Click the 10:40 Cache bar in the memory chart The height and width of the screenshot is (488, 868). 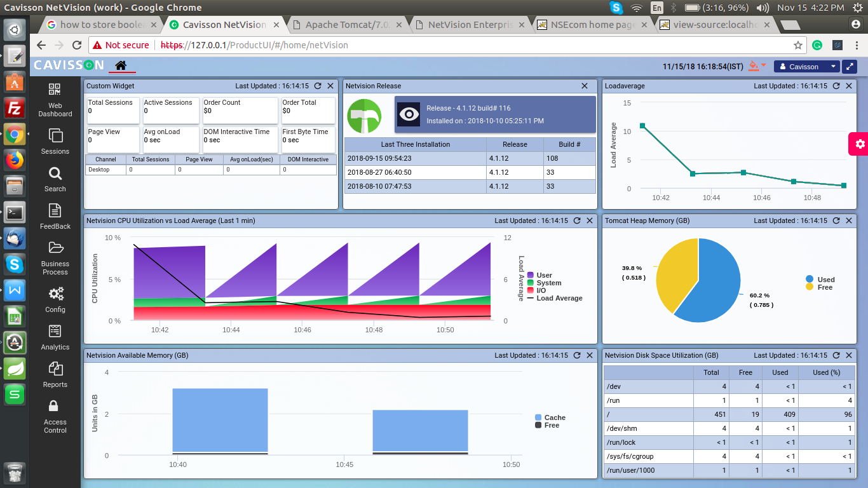220,420
